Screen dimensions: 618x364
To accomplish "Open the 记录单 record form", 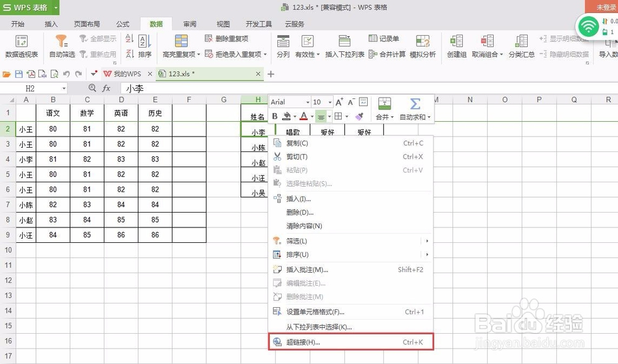I will click(386, 37).
